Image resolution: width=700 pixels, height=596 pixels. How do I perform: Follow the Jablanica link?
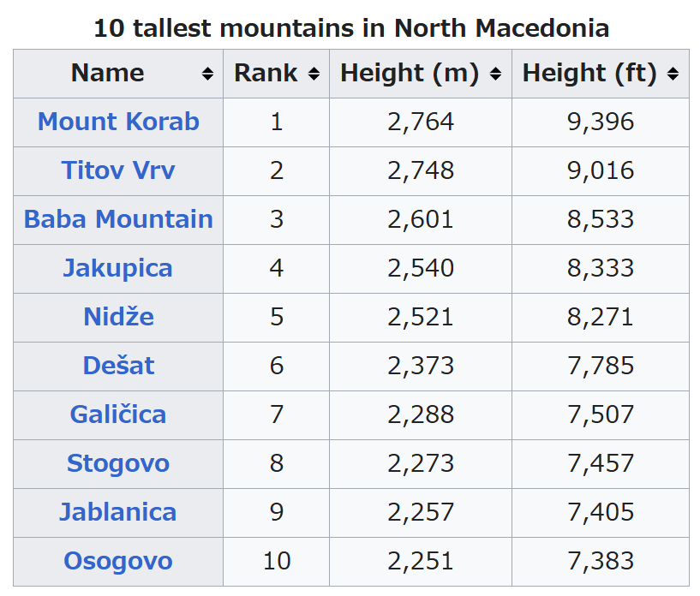click(118, 512)
